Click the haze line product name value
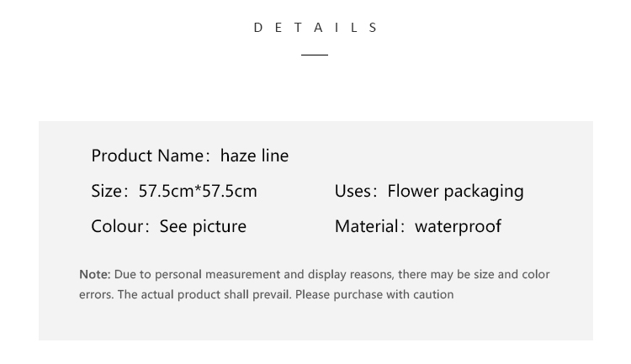 pyautogui.click(x=254, y=156)
